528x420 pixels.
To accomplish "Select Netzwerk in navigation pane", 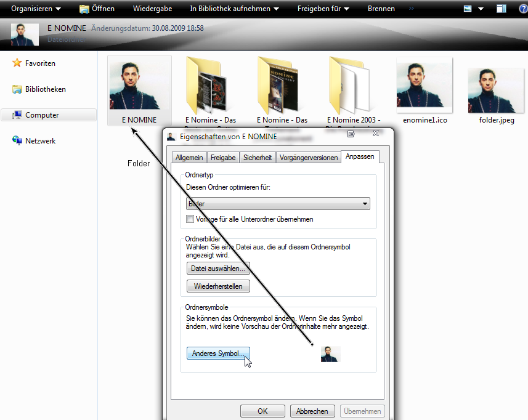I will click(41, 140).
